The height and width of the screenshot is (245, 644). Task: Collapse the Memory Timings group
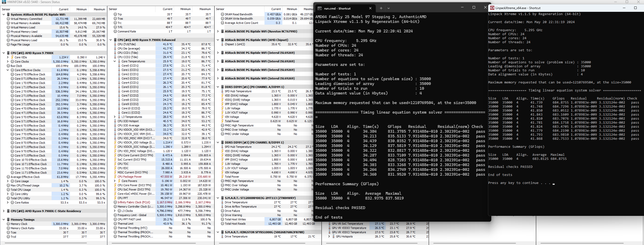pyautogui.click(x=4, y=220)
